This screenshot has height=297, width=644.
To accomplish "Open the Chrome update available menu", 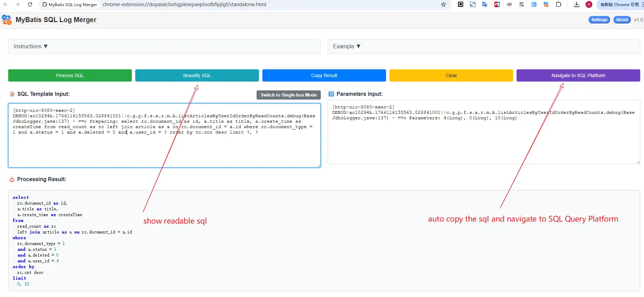I will (x=620, y=4).
